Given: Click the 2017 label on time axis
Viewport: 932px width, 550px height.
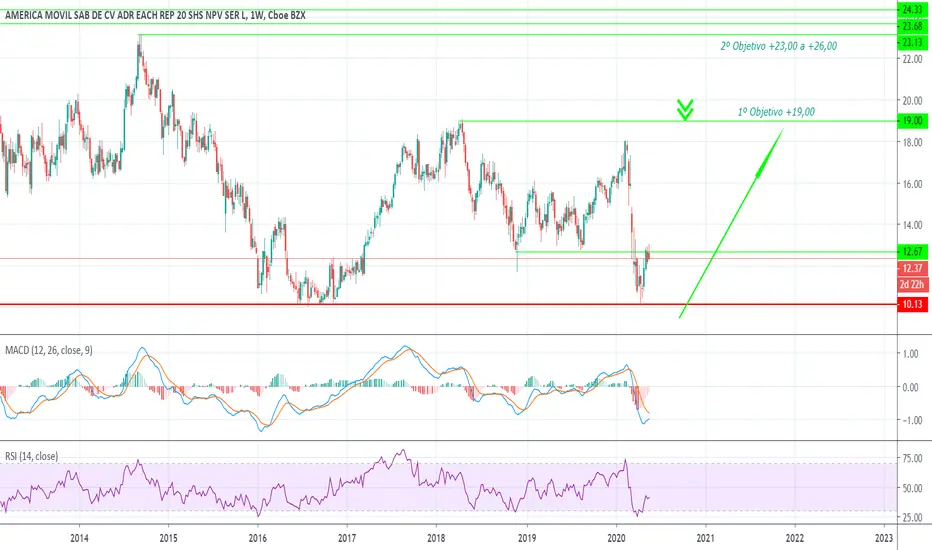Looking at the screenshot, I should click(347, 538).
